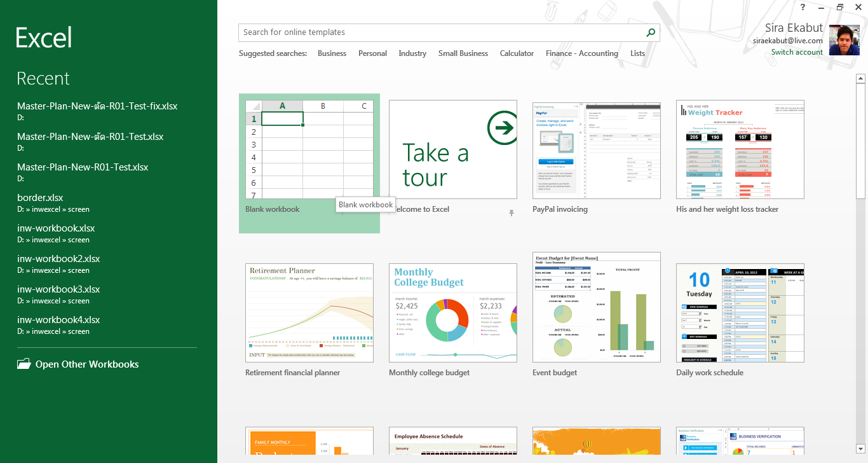Click the Sira Ekabut account name
The image size is (868, 463).
tap(794, 28)
